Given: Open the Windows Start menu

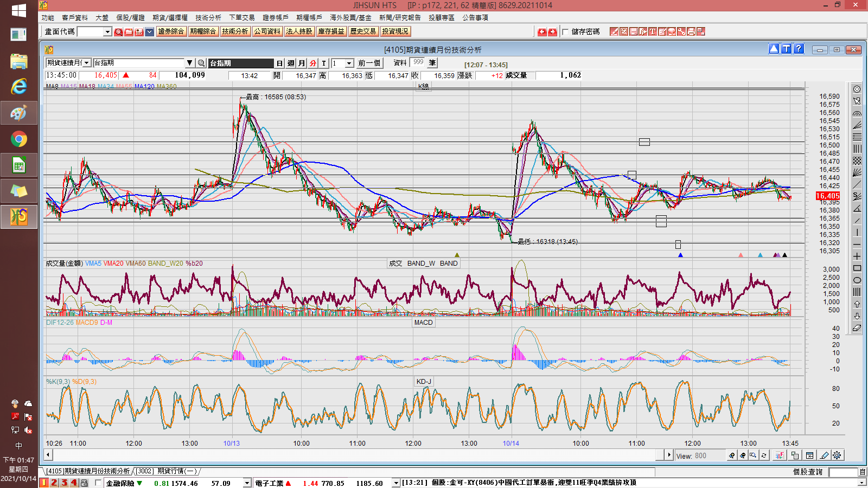Looking at the screenshot, I should [x=19, y=10].
